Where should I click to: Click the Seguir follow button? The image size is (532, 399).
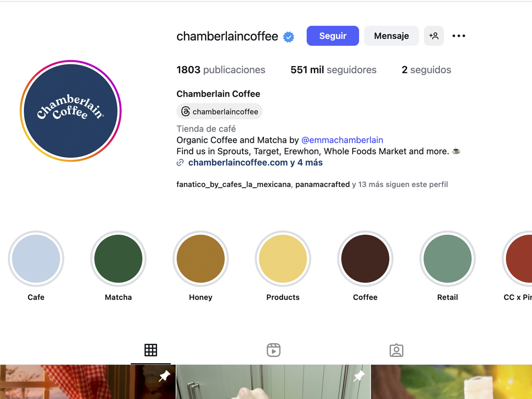click(332, 36)
